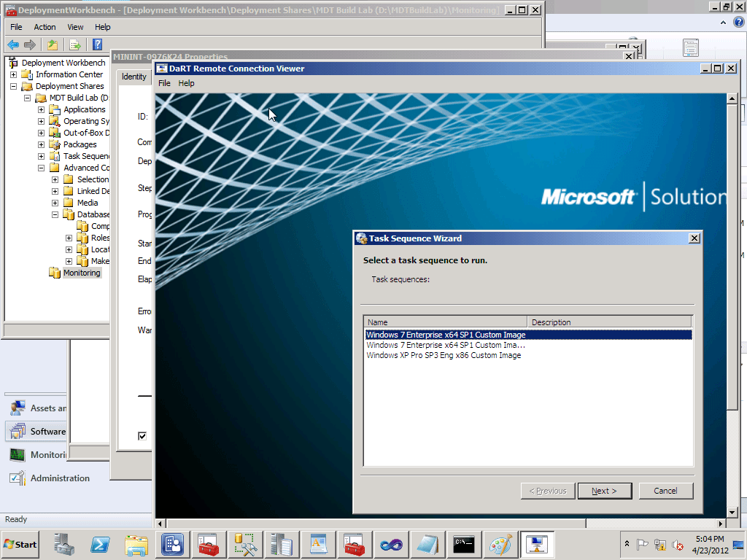The height and width of the screenshot is (560, 747).
Task: Click the DaRT Remote Connection Viewer taskbar icon
Action: 537,544
